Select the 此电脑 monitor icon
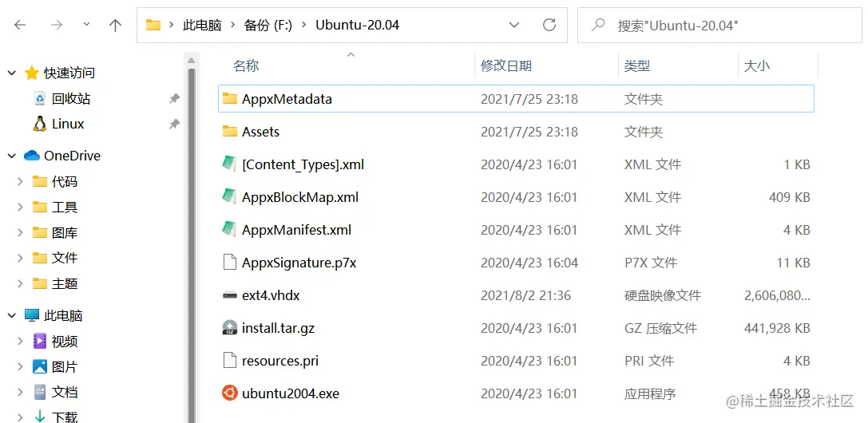This screenshot has width=868, height=423. click(x=32, y=316)
